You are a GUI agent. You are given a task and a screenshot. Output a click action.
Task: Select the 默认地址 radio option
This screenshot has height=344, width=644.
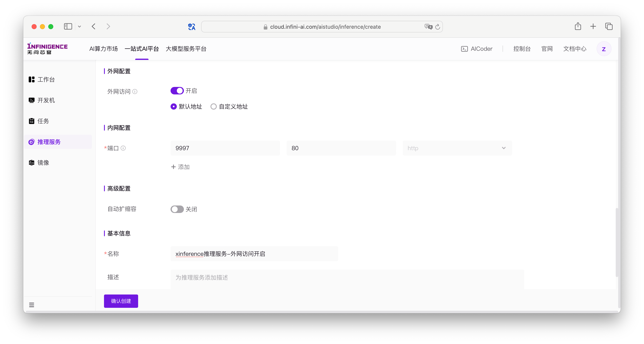(x=173, y=106)
